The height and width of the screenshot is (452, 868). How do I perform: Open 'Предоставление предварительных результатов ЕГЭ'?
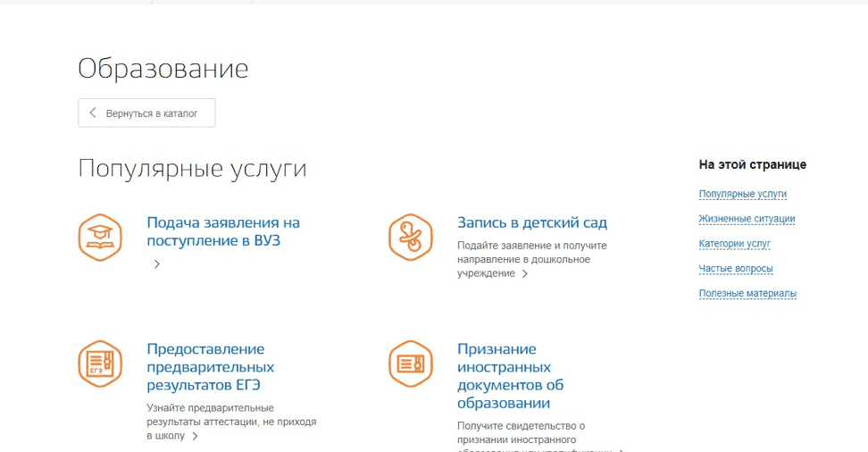point(210,367)
